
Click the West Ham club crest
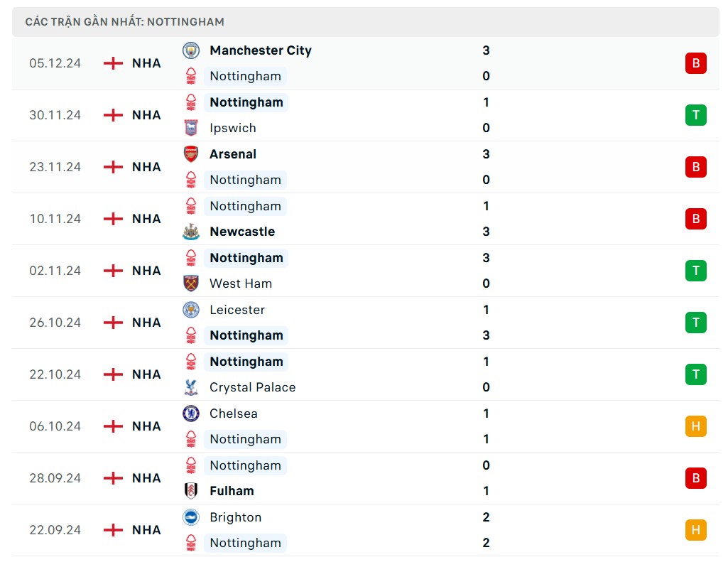pos(191,283)
